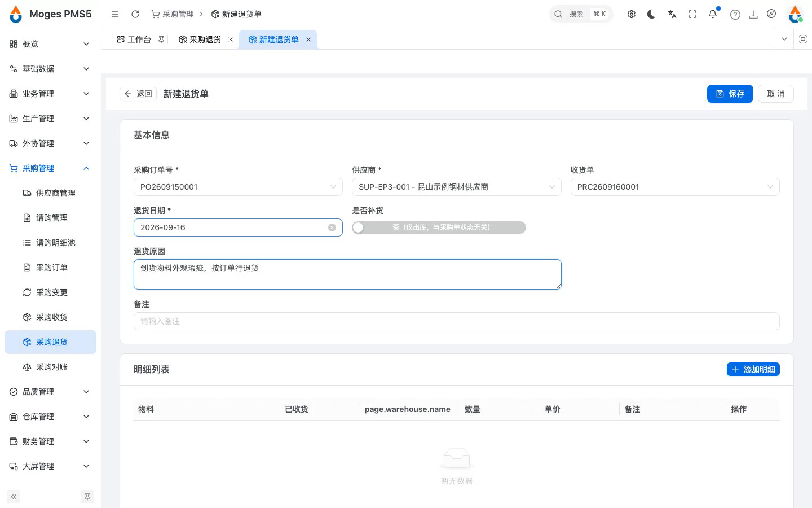Click the 保存 button
This screenshot has width=812, height=508.
730,94
